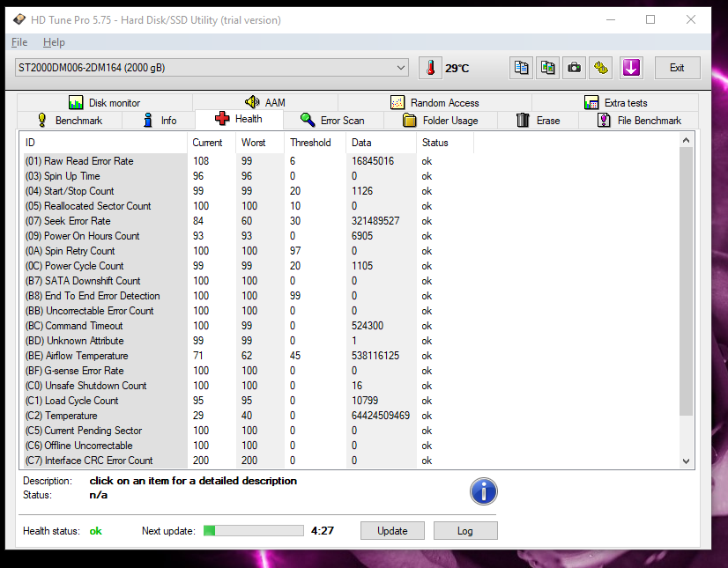728x568 pixels.
Task: Click the second copy screenshot icon
Action: tap(548, 68)
